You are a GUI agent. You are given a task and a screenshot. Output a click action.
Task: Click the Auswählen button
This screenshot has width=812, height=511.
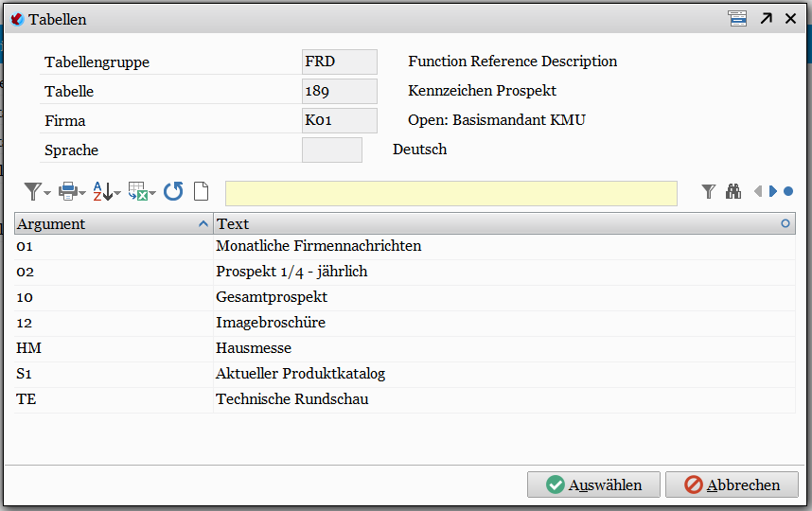point(593,485)
